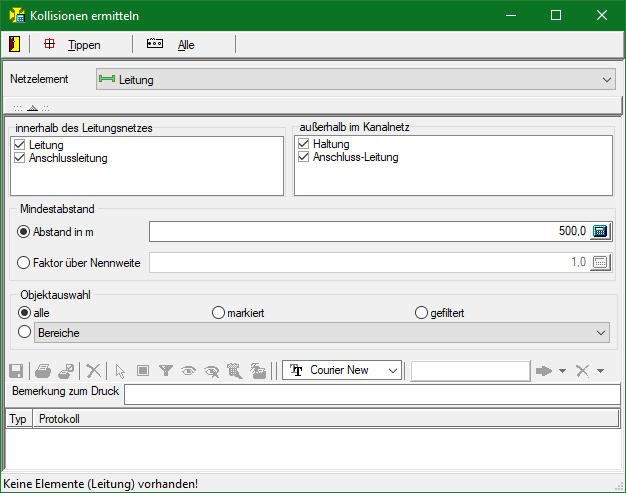Open calculator for Abstand in m field

tap(600, 232)
